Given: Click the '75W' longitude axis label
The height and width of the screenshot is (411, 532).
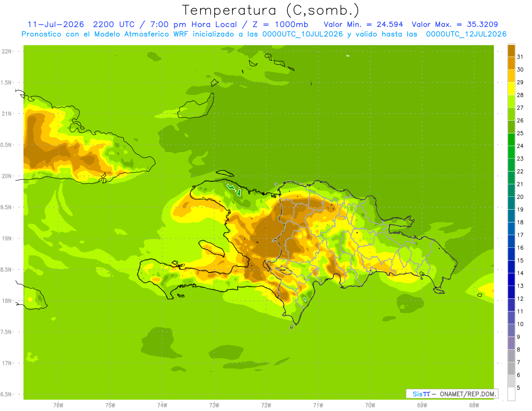Looking at the screenshot, I should [110, 405].
